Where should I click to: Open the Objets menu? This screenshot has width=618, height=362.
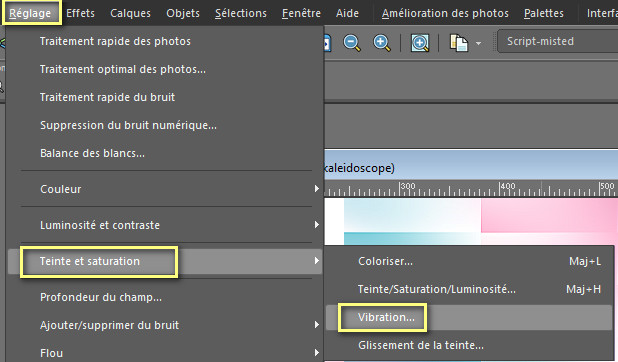point(183,13)
